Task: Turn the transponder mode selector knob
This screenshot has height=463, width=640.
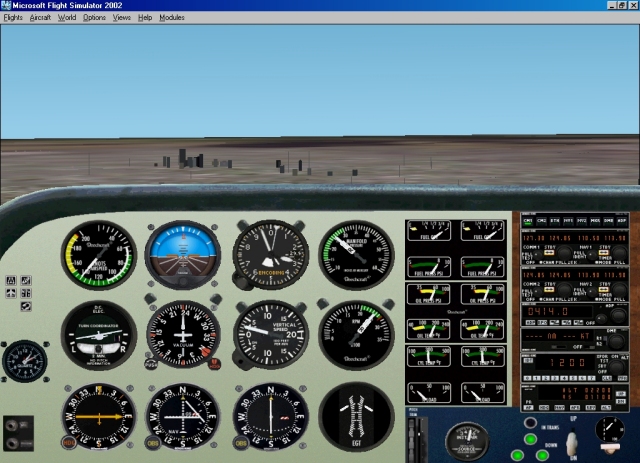Action: 616,366
